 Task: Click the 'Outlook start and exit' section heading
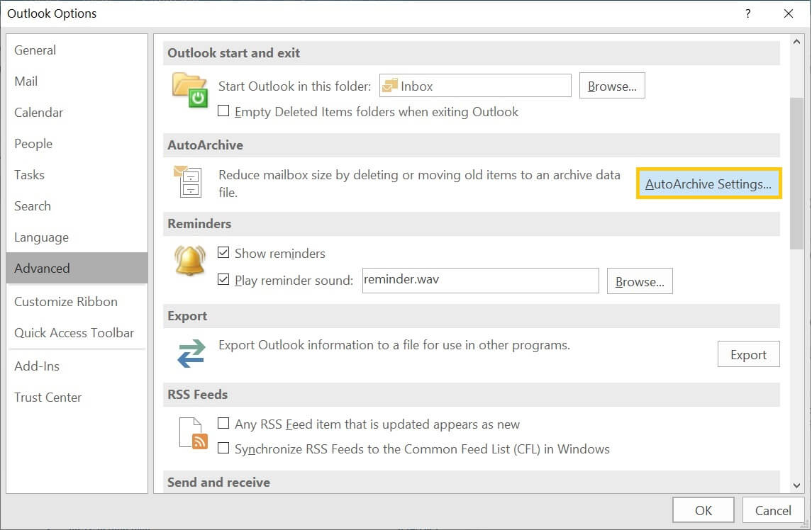click(x=233, y=53)
